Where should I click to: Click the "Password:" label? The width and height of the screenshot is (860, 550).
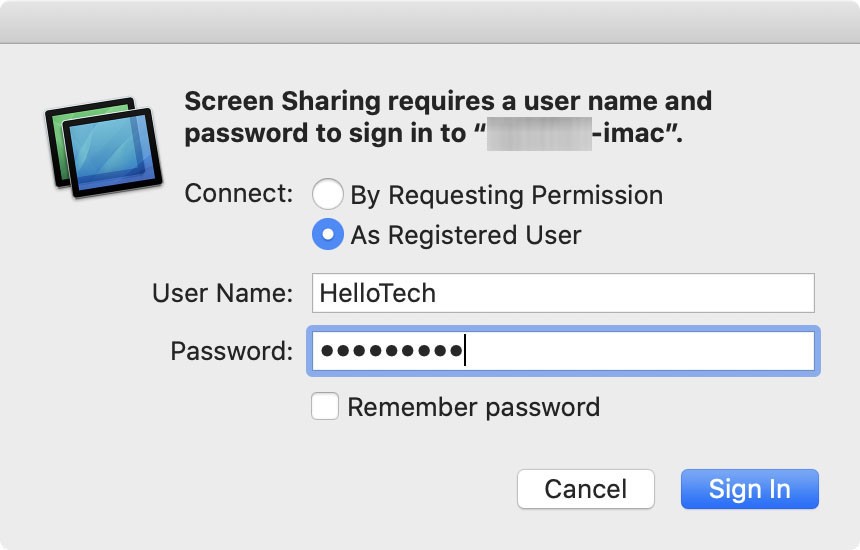pyautogui.click(x=231, y=351)
